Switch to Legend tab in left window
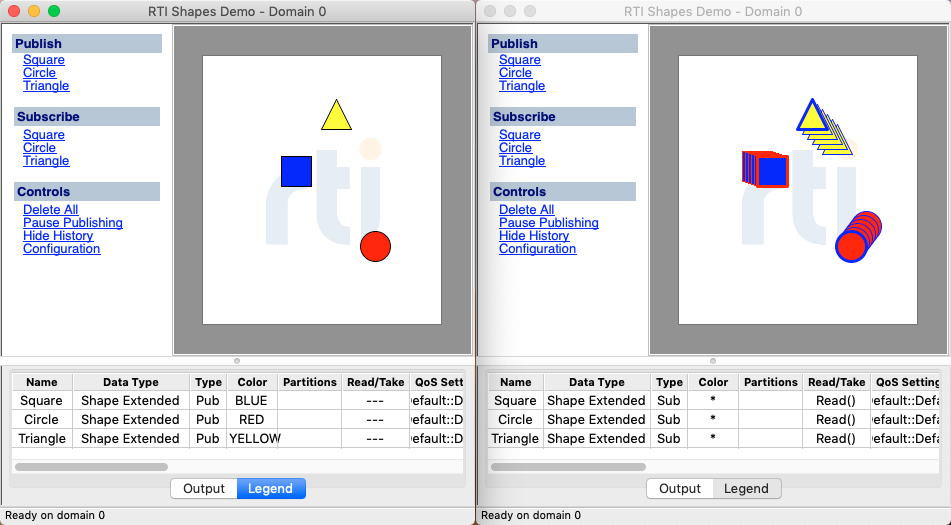This screenshot has width=951, height=525. click(271, 489)
